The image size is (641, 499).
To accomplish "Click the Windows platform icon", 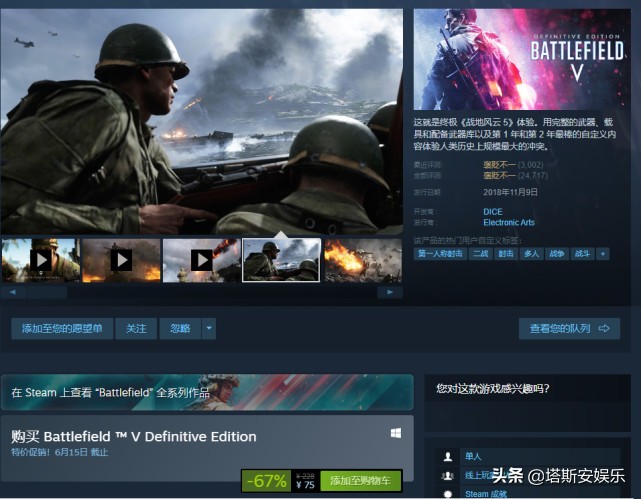I will pos(396,433).
